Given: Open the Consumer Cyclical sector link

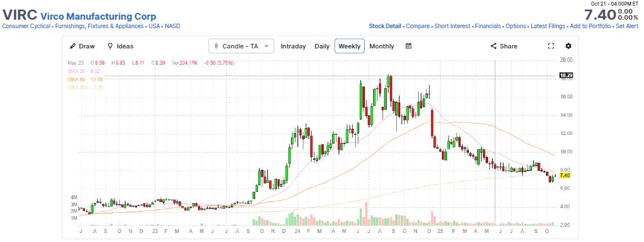Looking at the screenshot, I should pyautogui.click(x=26, y=26).
